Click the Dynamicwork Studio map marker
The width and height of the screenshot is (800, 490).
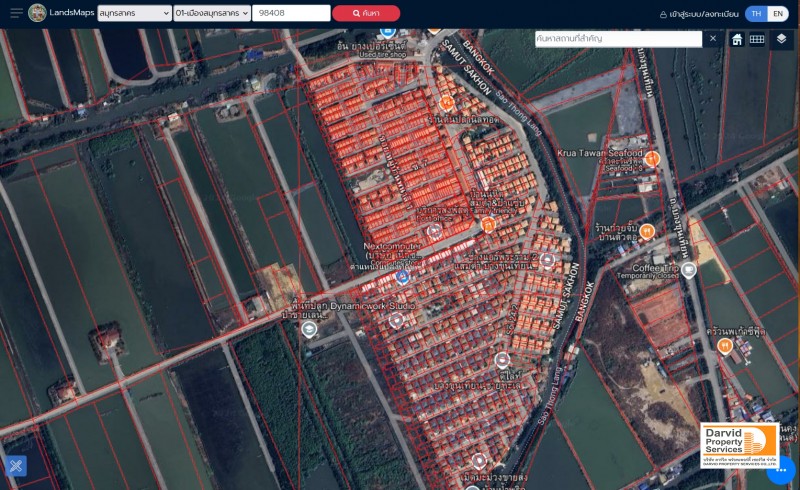[309, 329]
